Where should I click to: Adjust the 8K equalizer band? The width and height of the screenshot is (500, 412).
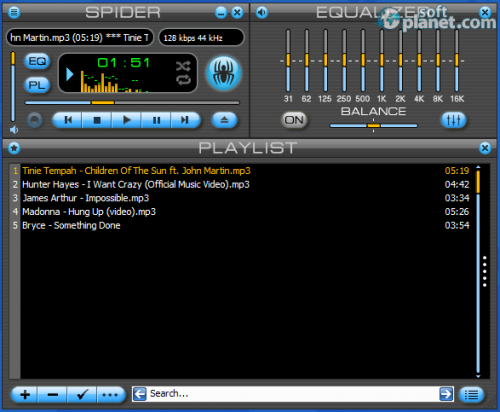pos(438,61)
